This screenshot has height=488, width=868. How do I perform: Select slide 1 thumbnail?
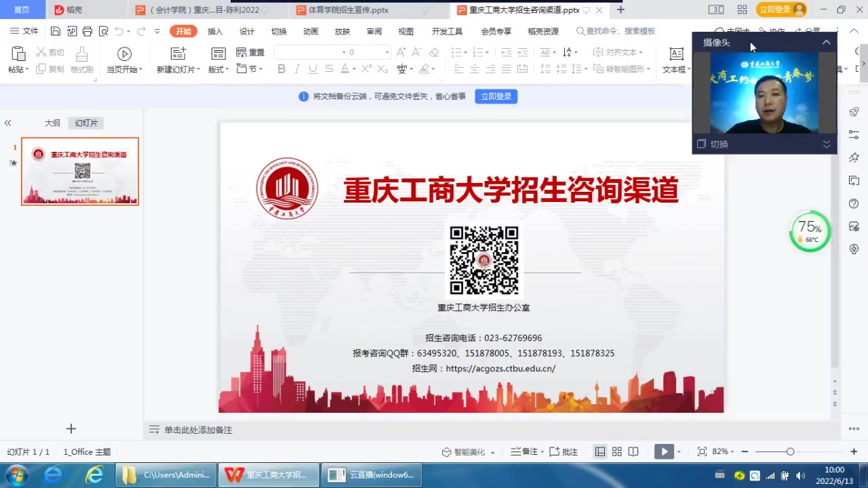point(80,171)
